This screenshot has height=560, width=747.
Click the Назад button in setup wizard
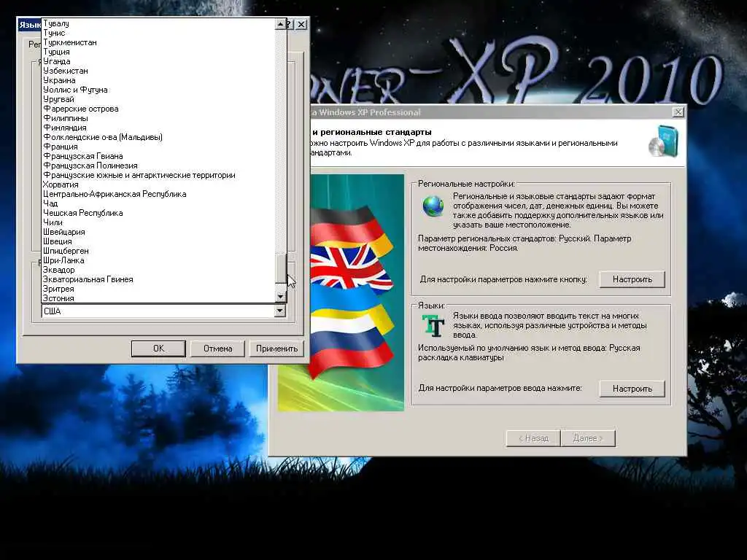(533, 438)
